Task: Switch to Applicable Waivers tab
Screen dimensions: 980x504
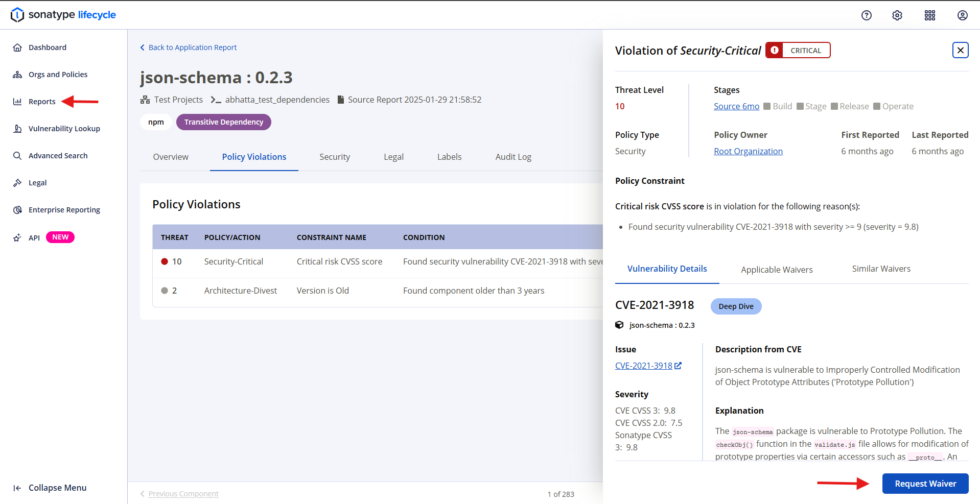Action: point(777,270)
